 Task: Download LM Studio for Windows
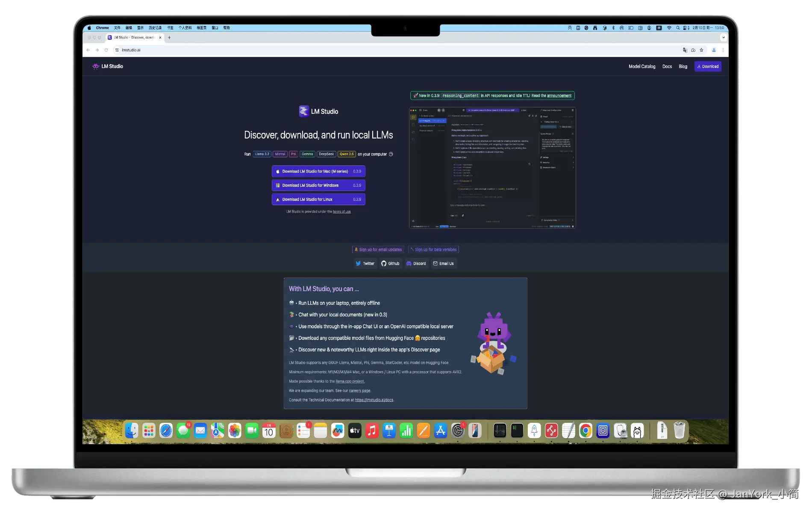(x=318, y=186)
